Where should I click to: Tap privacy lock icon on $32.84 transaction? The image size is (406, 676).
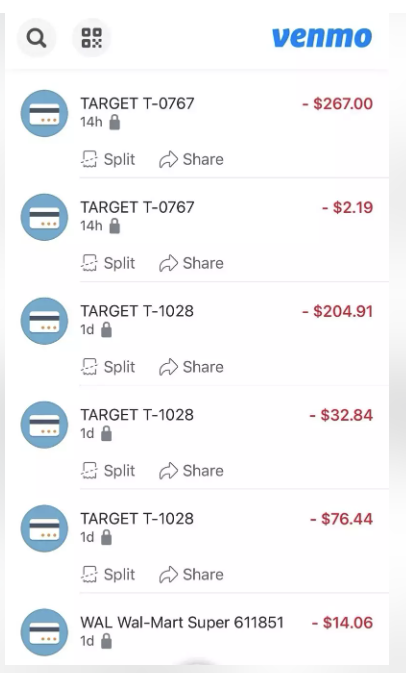(106, 434)
